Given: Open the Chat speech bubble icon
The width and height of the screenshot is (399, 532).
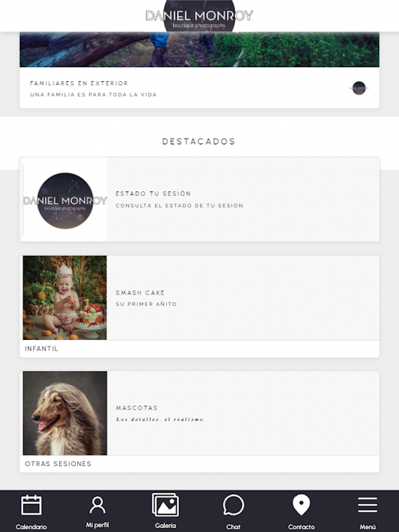Looking at the screenshot, I should point(233,505).
